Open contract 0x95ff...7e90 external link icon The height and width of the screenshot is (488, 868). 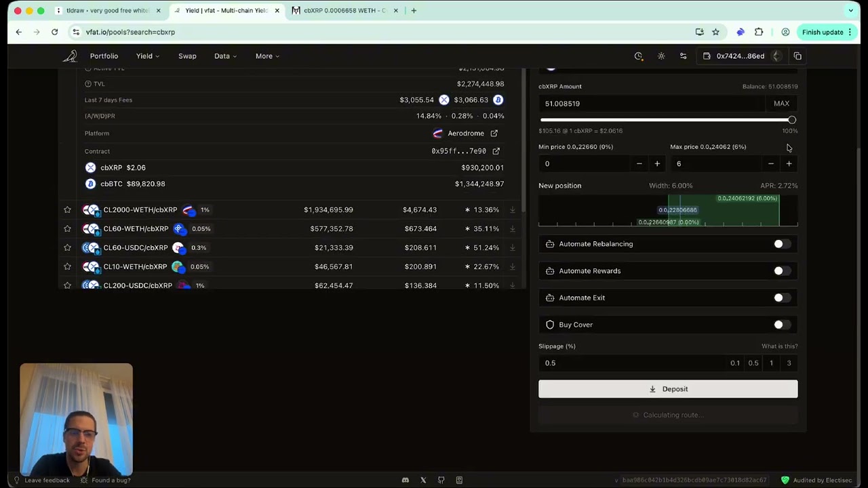496,151
